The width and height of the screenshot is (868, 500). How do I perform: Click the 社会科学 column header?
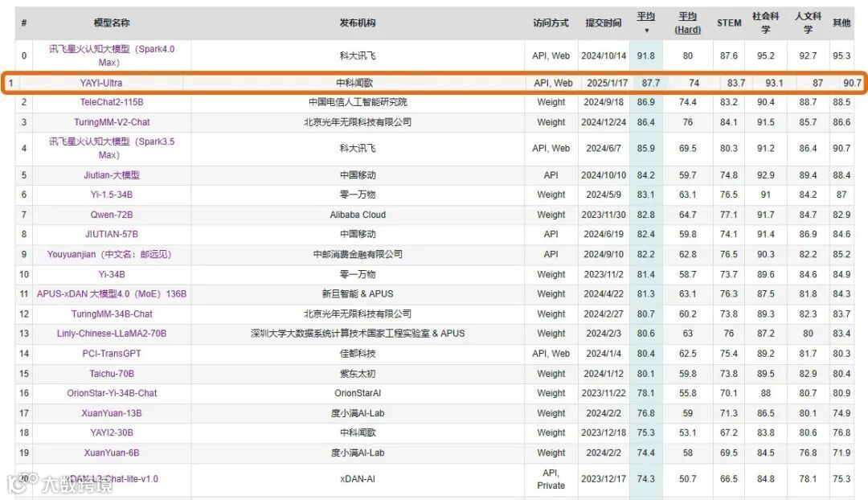click(x=766, y=23)
